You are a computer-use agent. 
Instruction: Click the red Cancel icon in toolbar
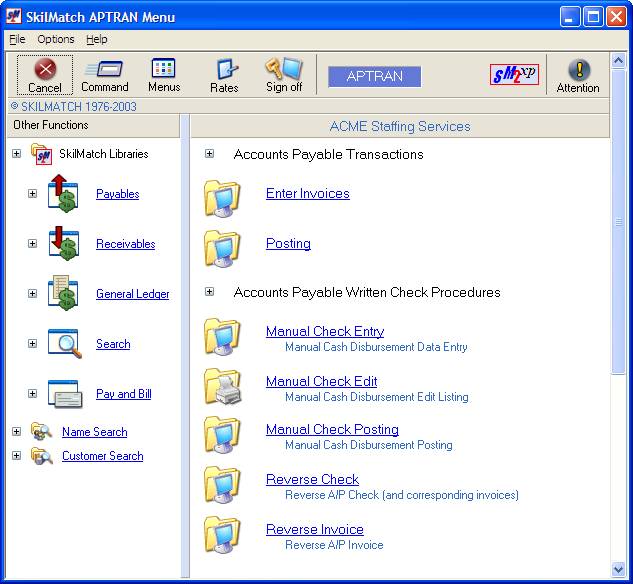[x=45, y=69]
